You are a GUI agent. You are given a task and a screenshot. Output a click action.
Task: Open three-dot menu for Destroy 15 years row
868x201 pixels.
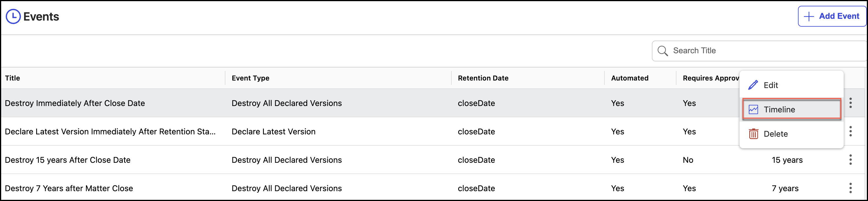pyautogui.click(x=850, y=160)
